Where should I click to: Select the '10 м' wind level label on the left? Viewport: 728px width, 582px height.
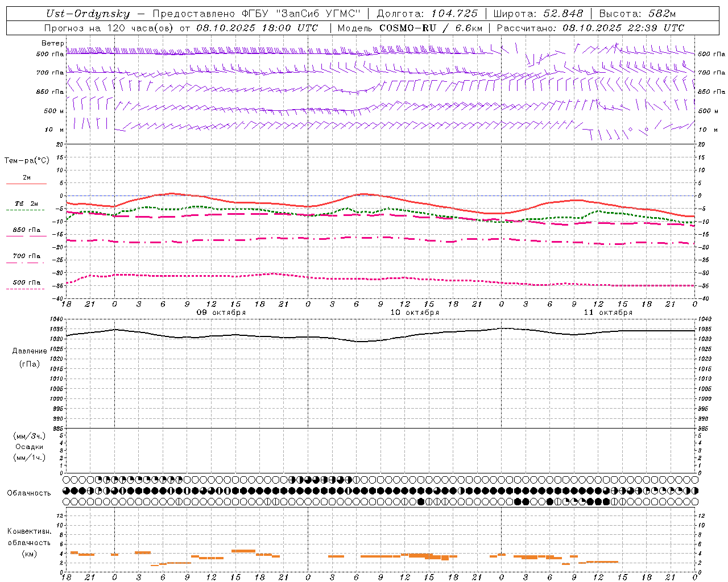pyautogui.click(x=55, y=130)
